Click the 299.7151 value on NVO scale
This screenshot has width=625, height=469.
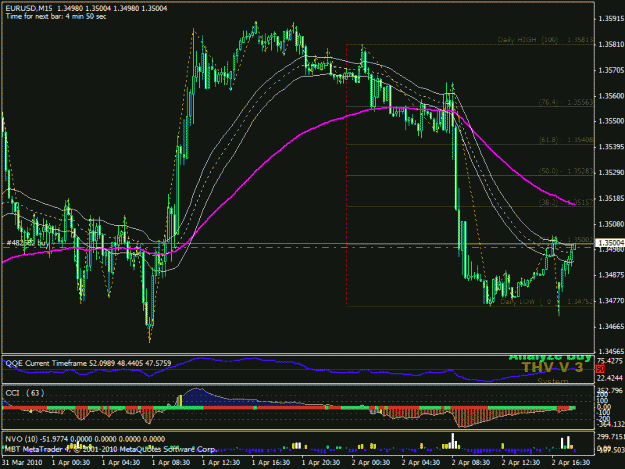(x=610, y=436)
